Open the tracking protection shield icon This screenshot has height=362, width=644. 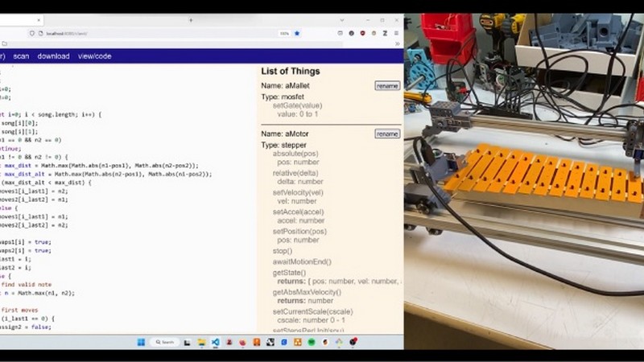pyautogui.click(x=32, y=33)
